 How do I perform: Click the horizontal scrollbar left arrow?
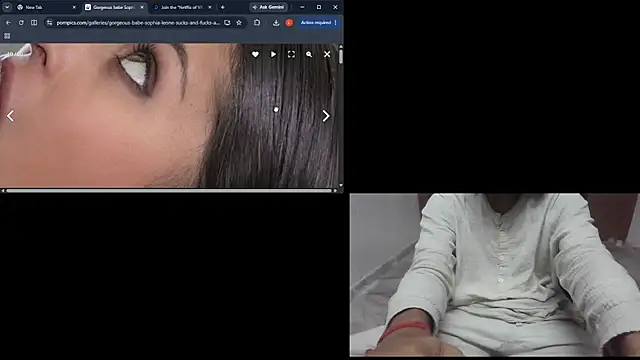(2, 190)
